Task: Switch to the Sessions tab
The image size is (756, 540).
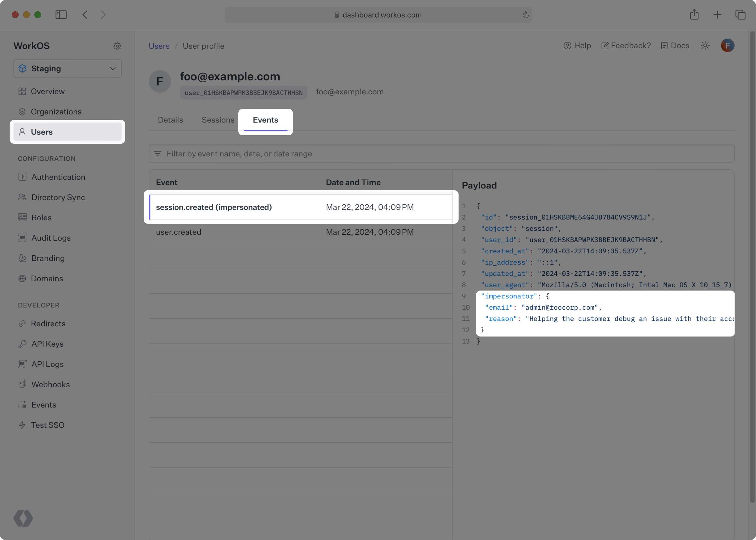Action: [218, 120]
